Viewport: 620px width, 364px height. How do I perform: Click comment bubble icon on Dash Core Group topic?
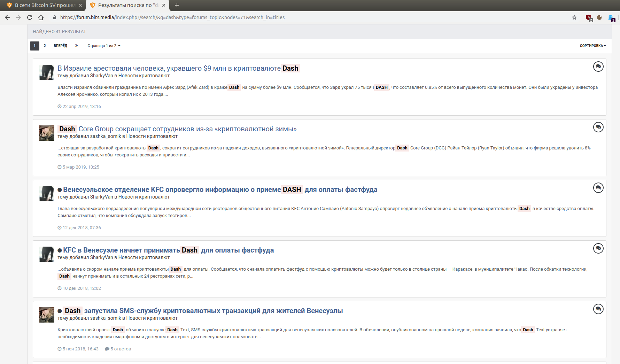[x=598, y=127]
